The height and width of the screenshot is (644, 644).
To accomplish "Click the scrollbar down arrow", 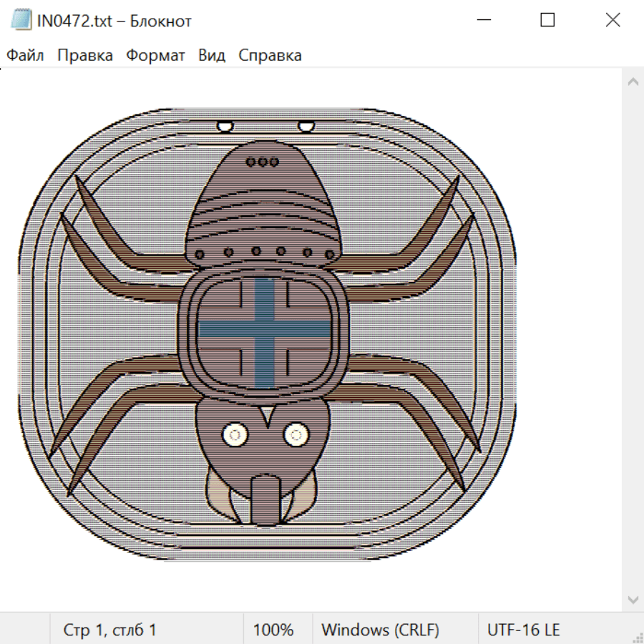I will [x=633, y=599].
